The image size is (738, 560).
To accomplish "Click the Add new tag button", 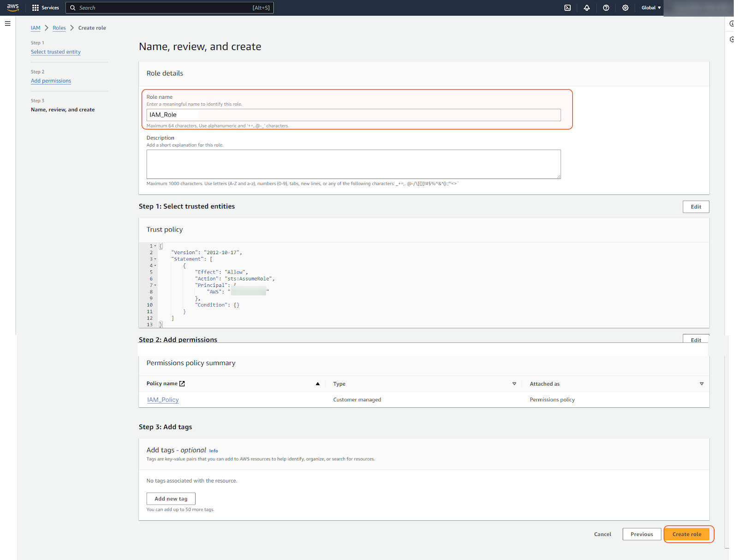I will (171, 499).
